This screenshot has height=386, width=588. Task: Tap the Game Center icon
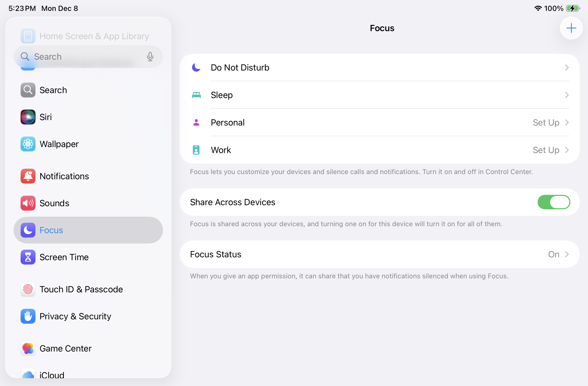tap(28, 348)
